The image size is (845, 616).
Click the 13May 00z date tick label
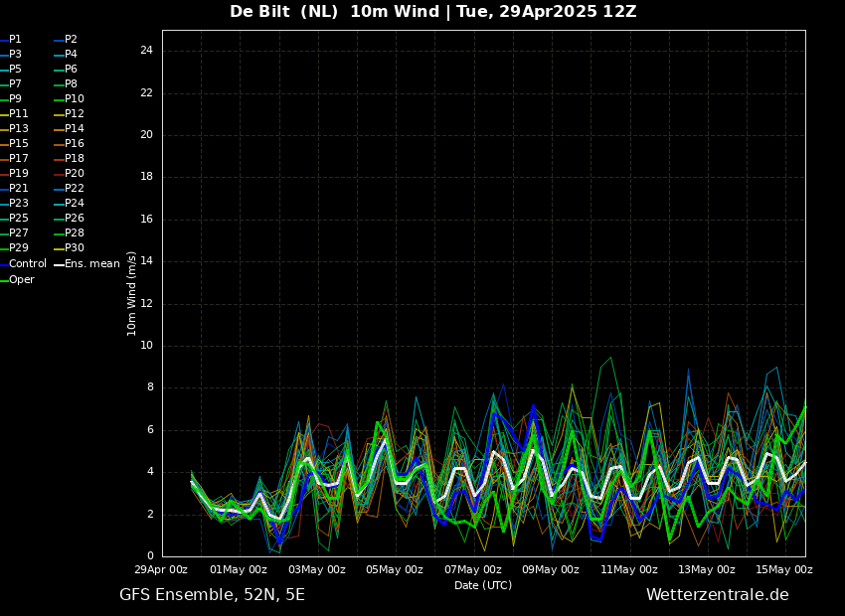707,570
